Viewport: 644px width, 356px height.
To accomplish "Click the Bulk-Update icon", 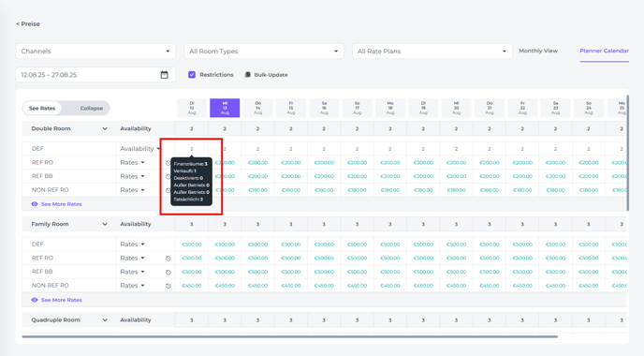I will click(x=247, y=75).
